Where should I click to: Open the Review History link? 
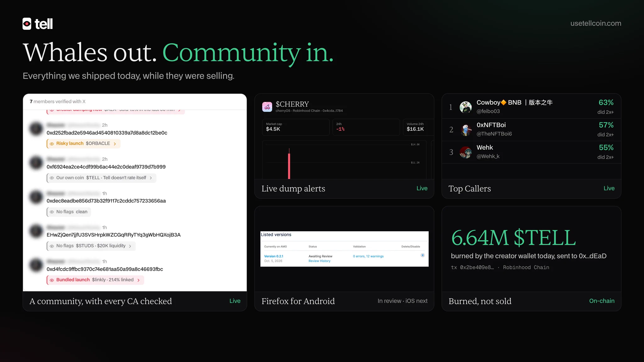click(x=319, y=261)
